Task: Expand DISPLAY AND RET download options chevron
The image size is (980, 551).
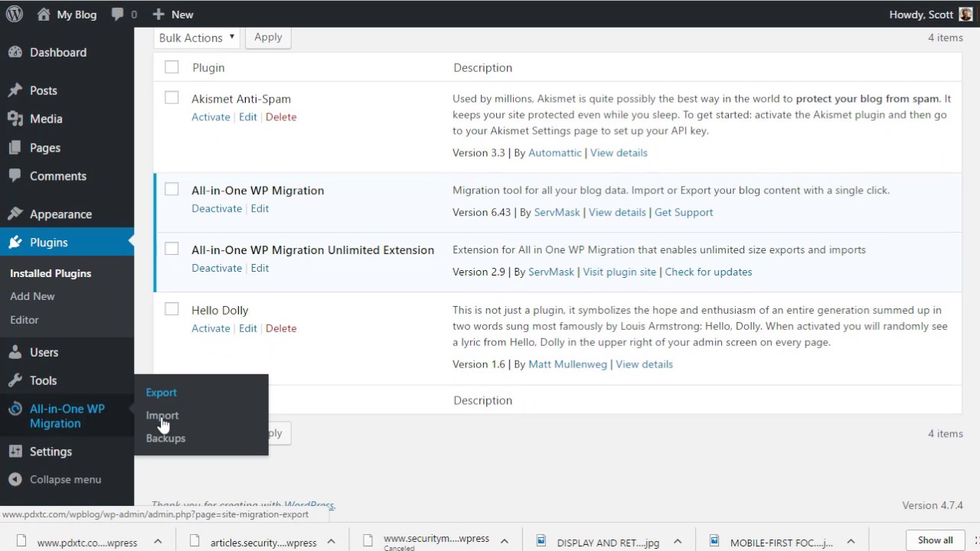Action: click(x=678, y=542)
